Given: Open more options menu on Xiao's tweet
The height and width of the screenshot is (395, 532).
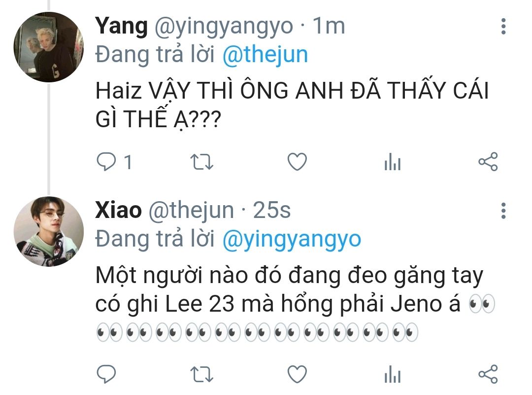Looking at the screenshot, I should (503, 211).
